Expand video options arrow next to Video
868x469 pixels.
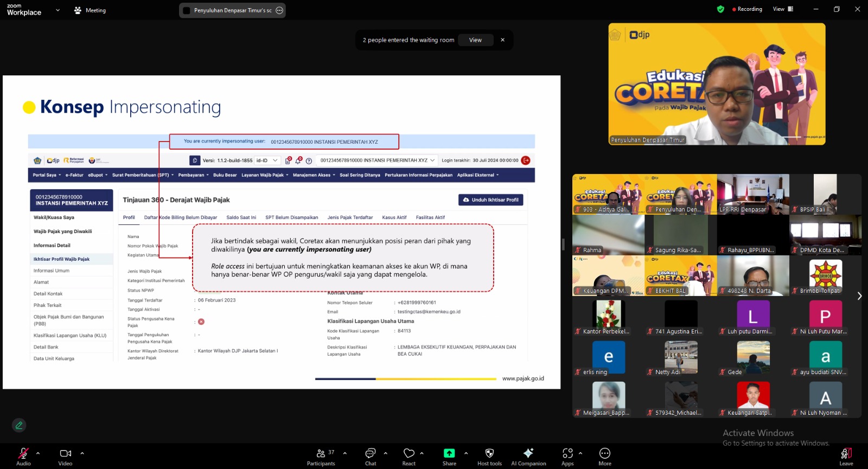82,453
